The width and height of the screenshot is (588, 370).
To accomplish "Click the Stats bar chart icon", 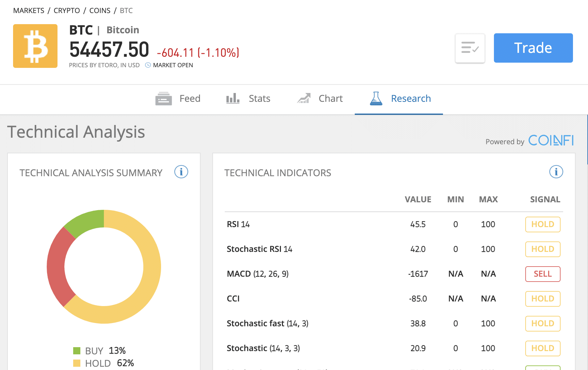I will [x=233, y=98].
